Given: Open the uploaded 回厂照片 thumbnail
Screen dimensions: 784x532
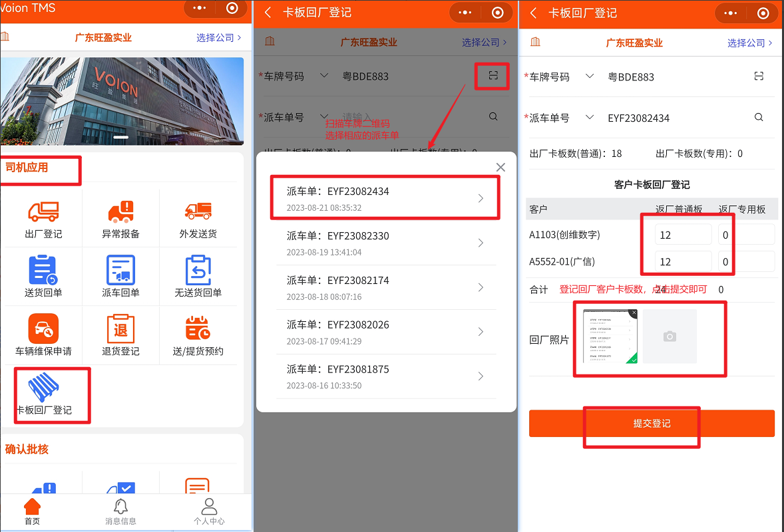Looking at the screenshot, I should tap(610, 336).
